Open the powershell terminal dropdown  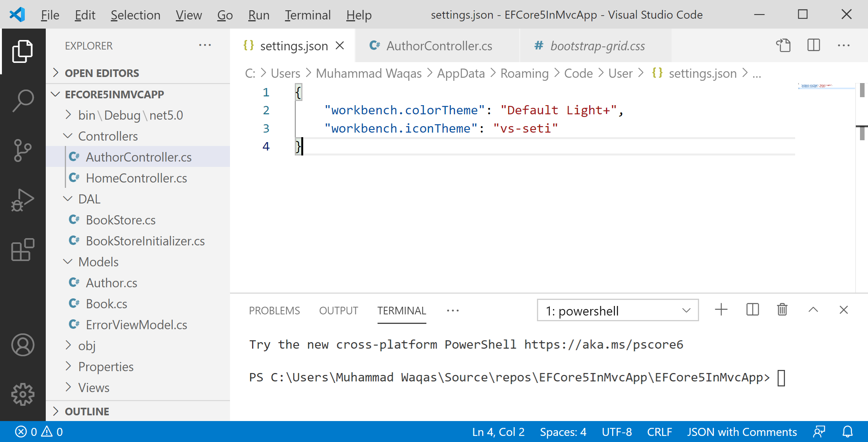coord(617,311)
